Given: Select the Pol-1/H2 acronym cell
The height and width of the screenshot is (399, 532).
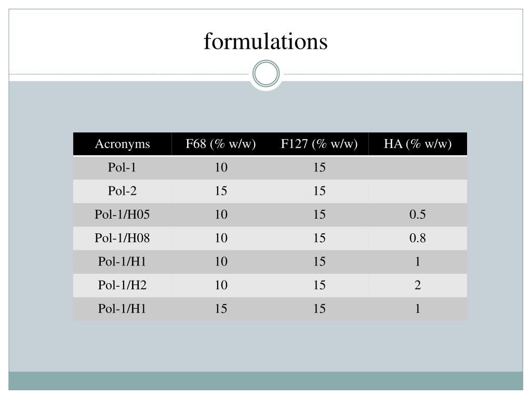Looking at the screenshot, I should coord(123,285).
